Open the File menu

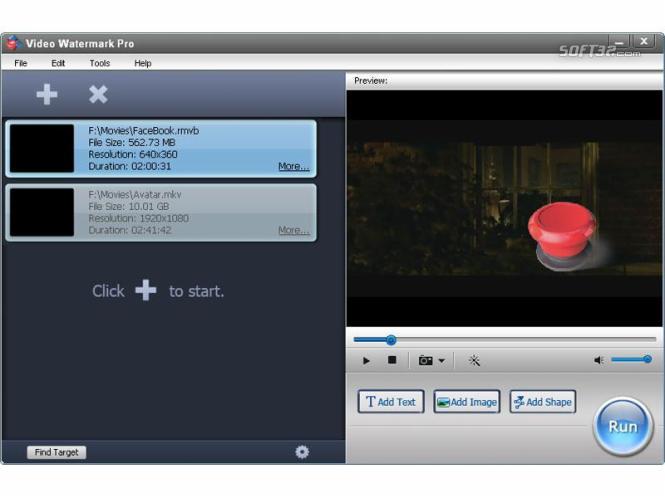pos(21,63)
